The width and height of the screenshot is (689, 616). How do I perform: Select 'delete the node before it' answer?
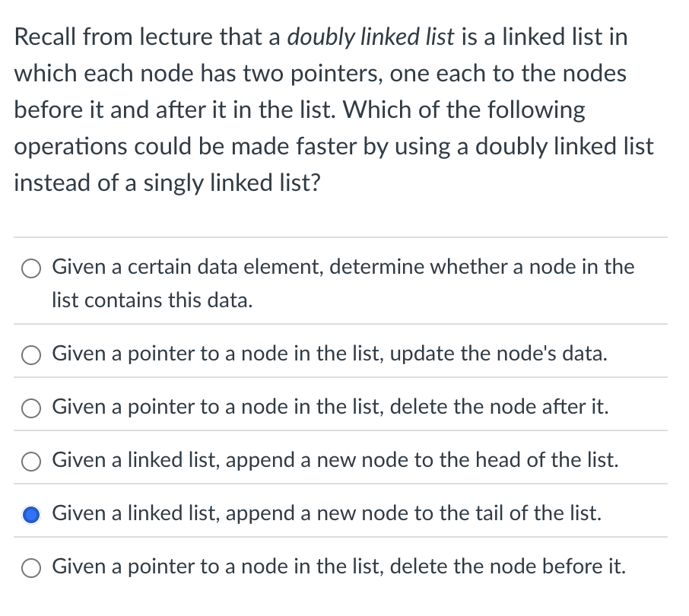coord(30,567)
